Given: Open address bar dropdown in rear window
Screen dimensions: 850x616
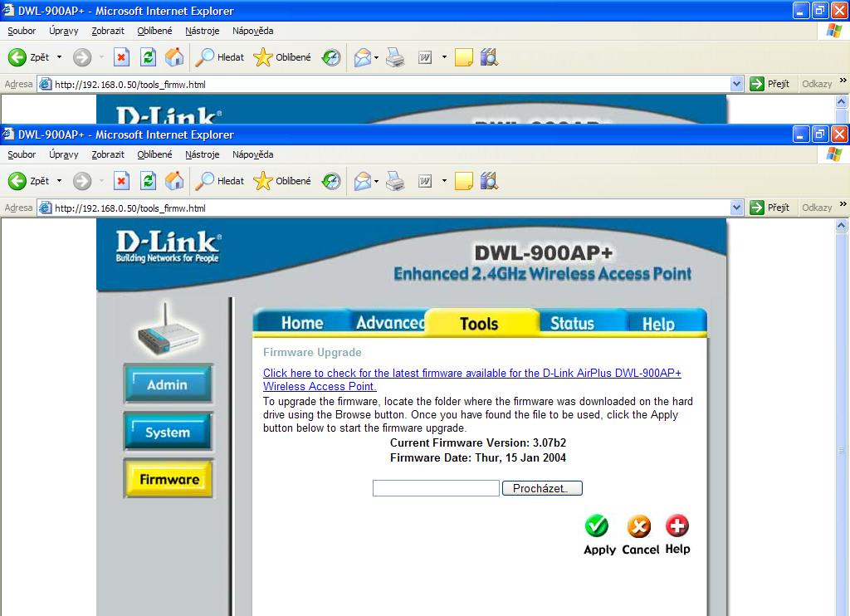Looking at the screenshot, I should click(736, 84).
